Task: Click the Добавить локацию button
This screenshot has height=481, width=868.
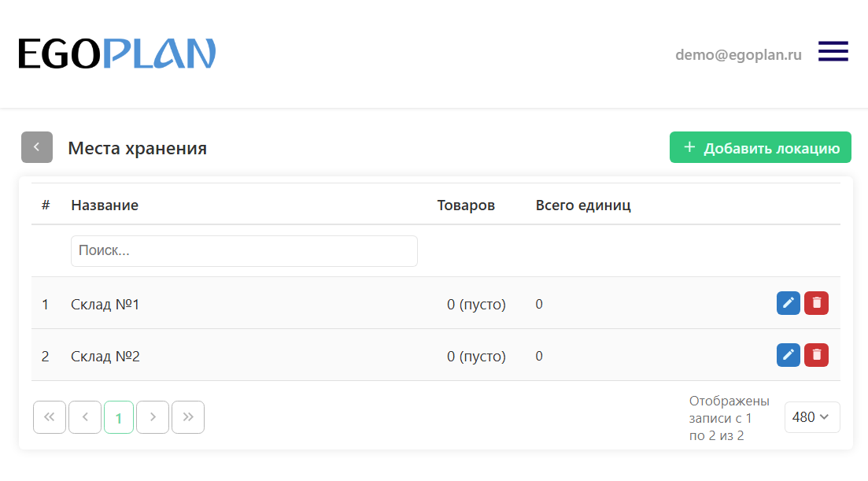Action: coord(761,147)
